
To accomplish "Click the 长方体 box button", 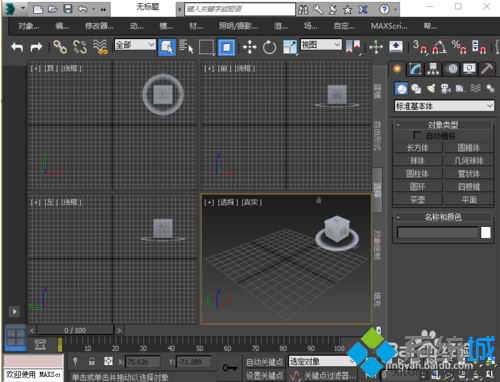I will pyautogui.click(x=418, y=148).
